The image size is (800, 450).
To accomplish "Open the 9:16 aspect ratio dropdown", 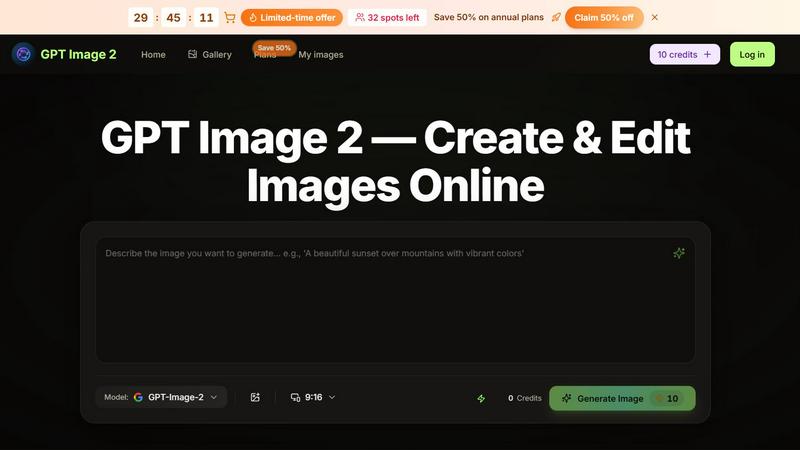I will coord(313,397).
